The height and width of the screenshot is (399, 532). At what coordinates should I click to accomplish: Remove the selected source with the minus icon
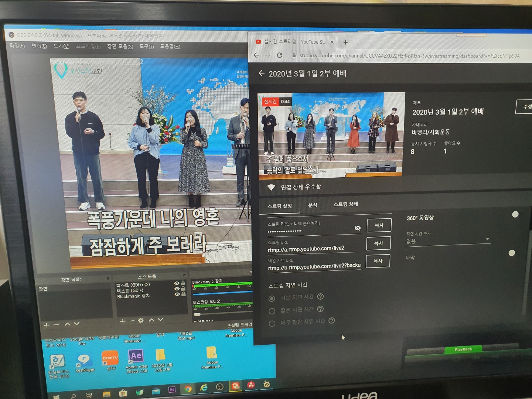pyautogui.click(x=132, y=321)
